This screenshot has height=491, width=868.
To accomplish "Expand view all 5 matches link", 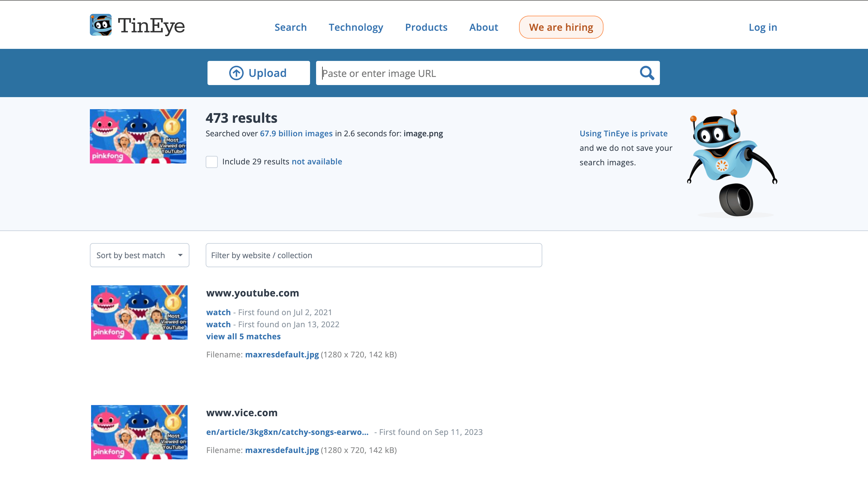I will click(243, 336).
